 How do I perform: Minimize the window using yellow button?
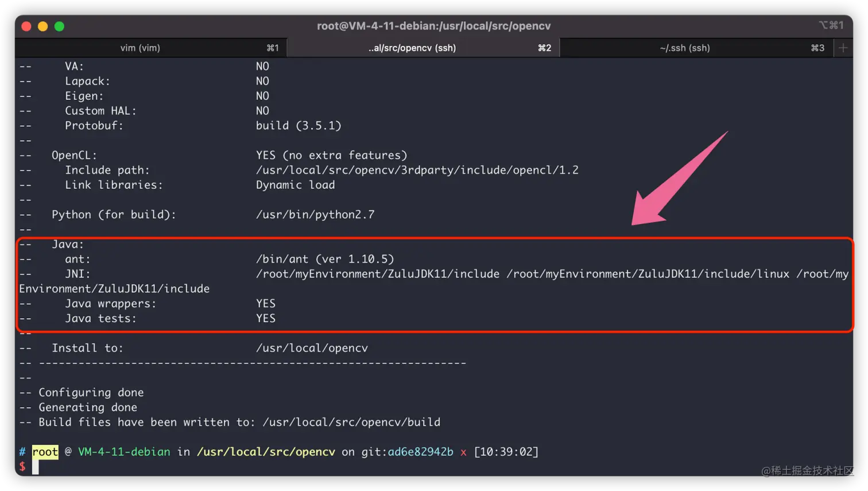42,26
